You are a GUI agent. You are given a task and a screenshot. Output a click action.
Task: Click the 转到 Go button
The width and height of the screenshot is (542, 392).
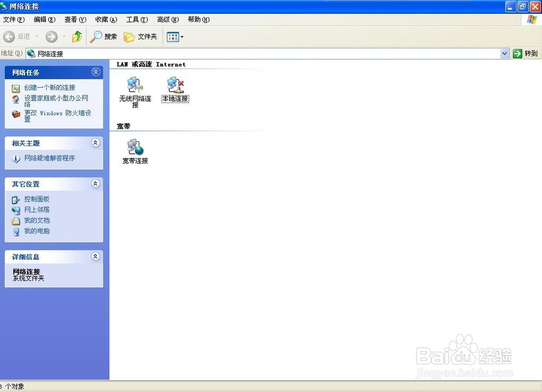pos(525,54)
